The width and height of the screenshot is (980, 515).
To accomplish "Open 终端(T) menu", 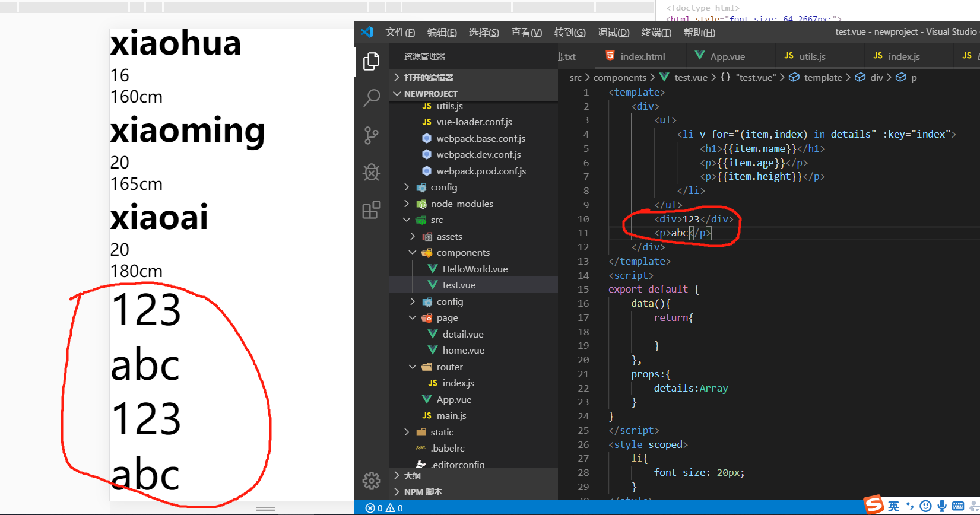I will [x=656, y=32].
